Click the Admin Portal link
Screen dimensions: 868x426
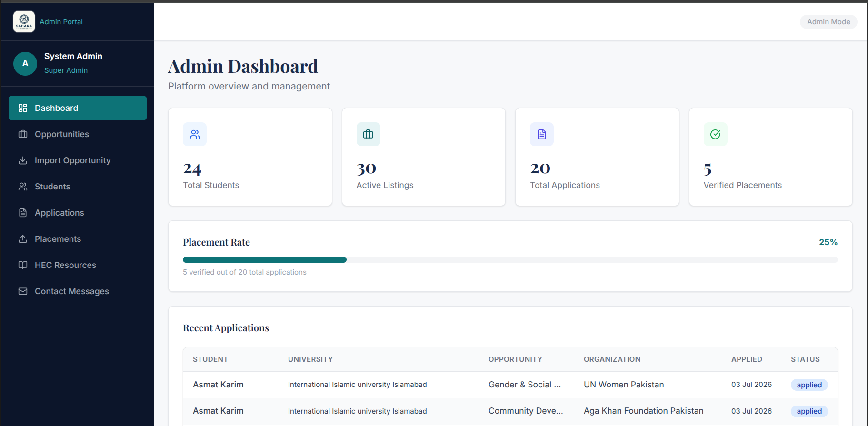(61, 22)
